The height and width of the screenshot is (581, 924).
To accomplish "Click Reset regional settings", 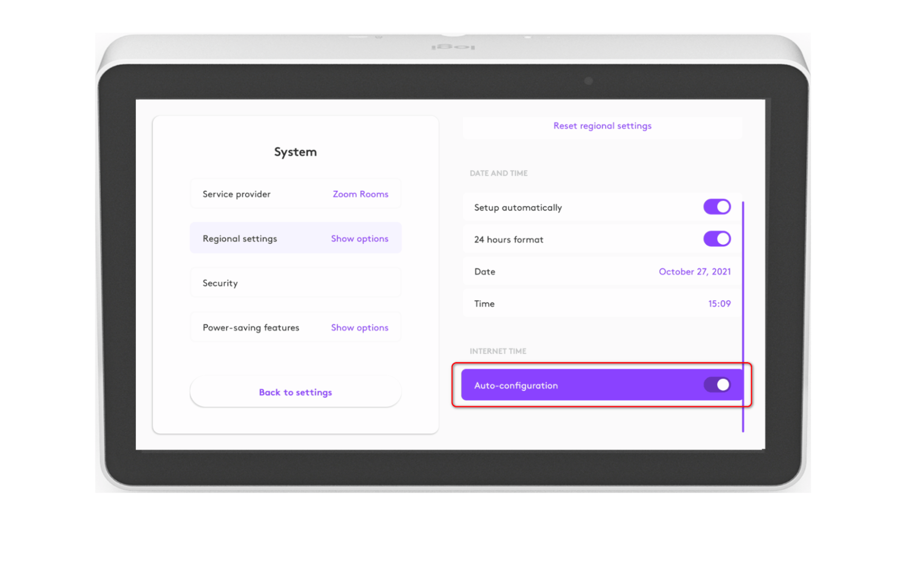I will pyautogui.click(x=602, y=126).
